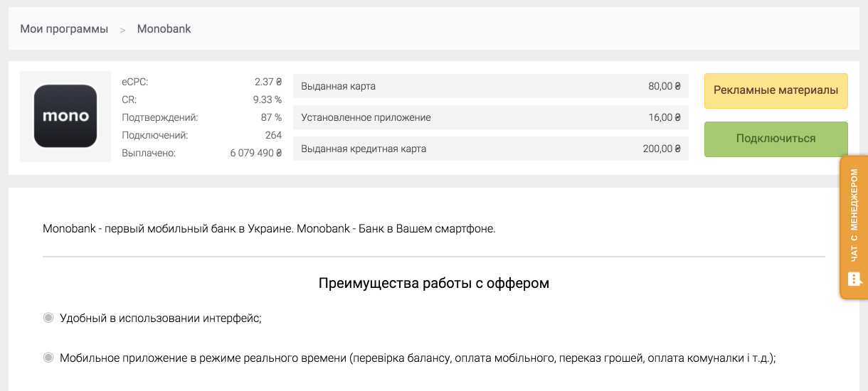This screenshot has width=868, height=391.
Task: Click the eCPC statistic value
Action: click(268, 82)
